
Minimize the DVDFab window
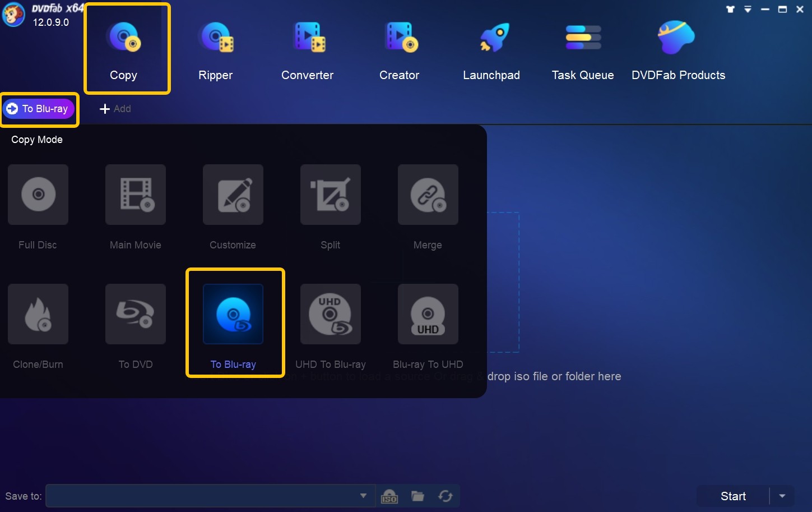pos(765,9)
